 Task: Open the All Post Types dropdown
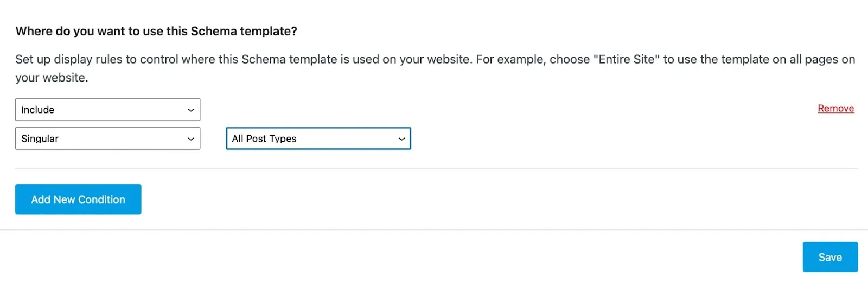318,139
